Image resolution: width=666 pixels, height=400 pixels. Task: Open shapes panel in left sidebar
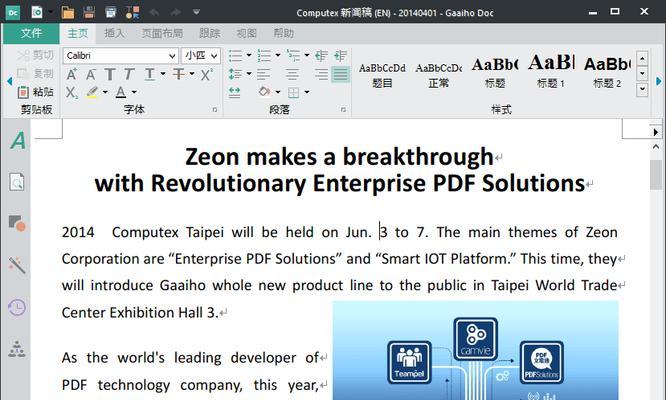tap(17, 223)
